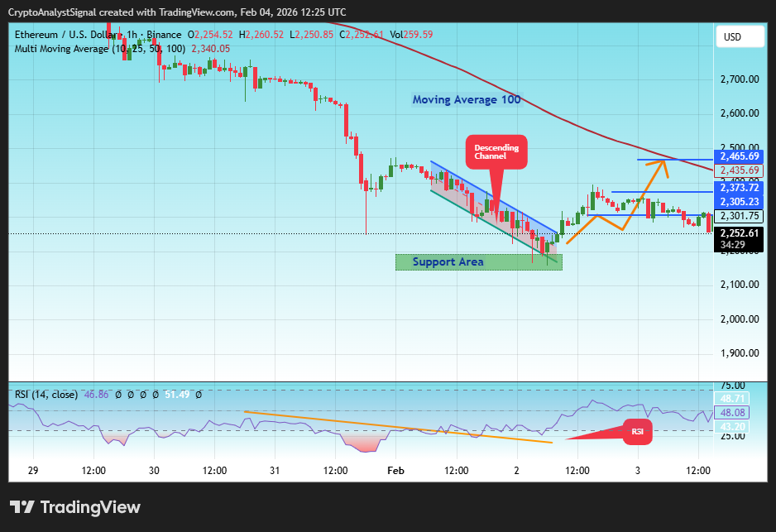Click the 2,465.69 target price label
776x532 pixels.
click(x=740, y=156)
